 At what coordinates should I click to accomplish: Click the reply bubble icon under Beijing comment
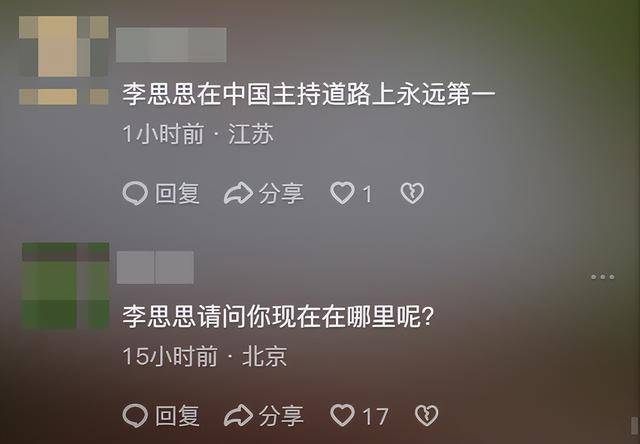(135, 416)
